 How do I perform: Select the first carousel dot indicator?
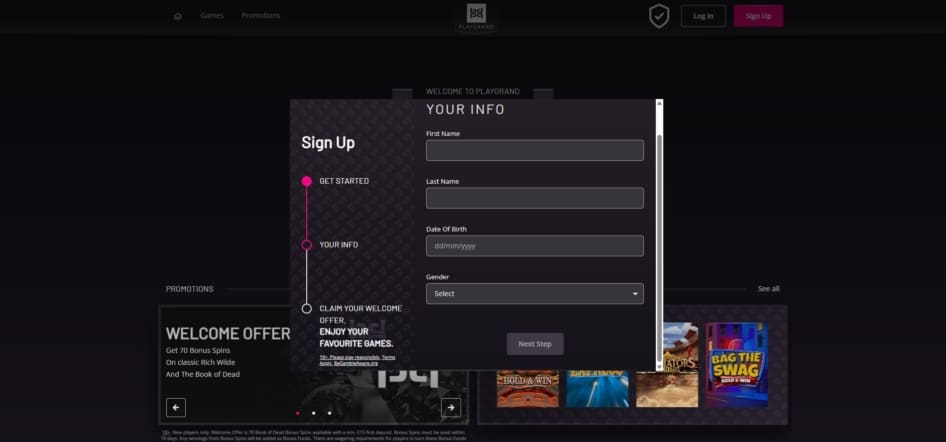(297, 413)
